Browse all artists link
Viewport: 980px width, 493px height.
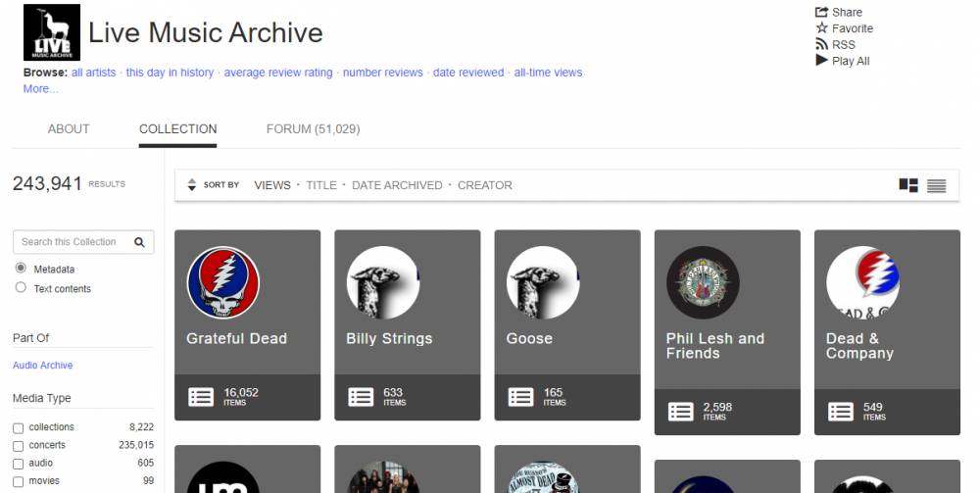click(93, 73)
